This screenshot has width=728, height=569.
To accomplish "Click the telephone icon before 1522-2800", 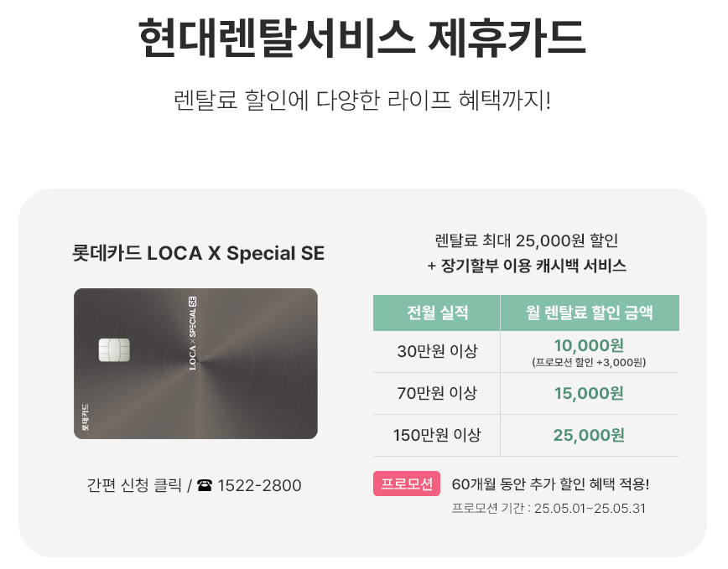I will (x=205, y=485).
